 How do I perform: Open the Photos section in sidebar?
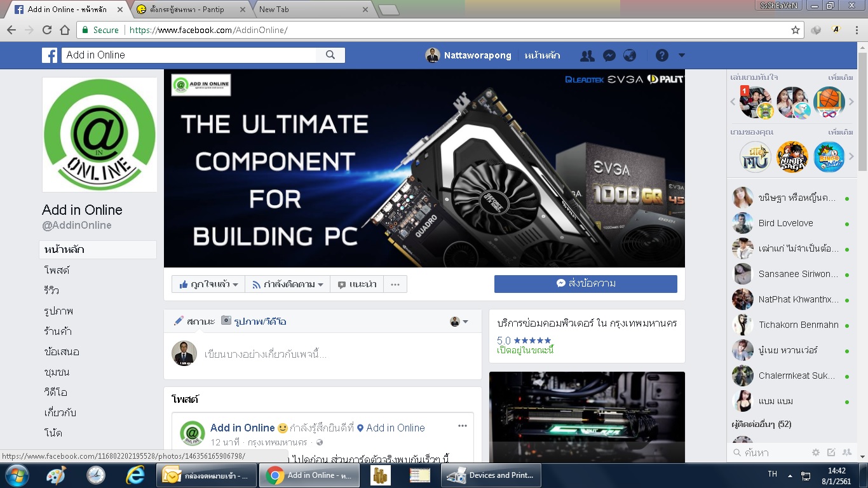58,311
